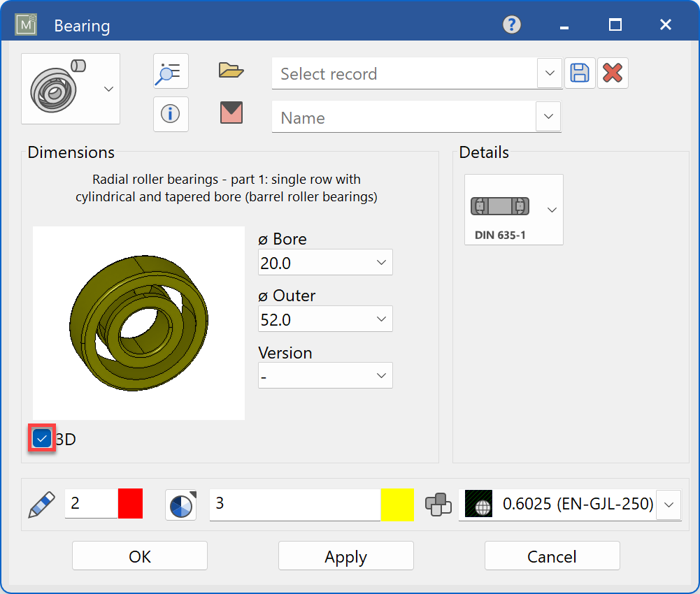Expand the bearing type thumbnail dropdown

click(108, 89)
